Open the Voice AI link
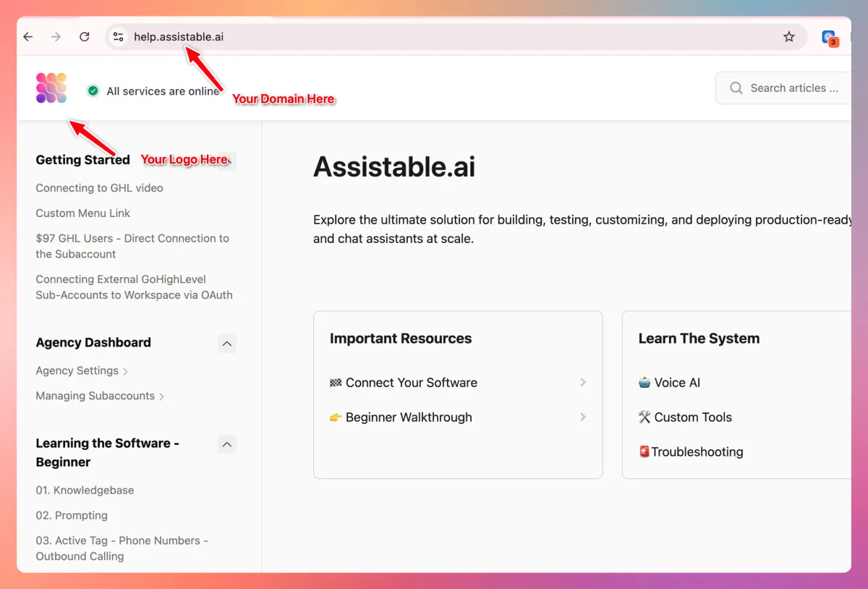The image size is (868, 589). pos(669,383)
